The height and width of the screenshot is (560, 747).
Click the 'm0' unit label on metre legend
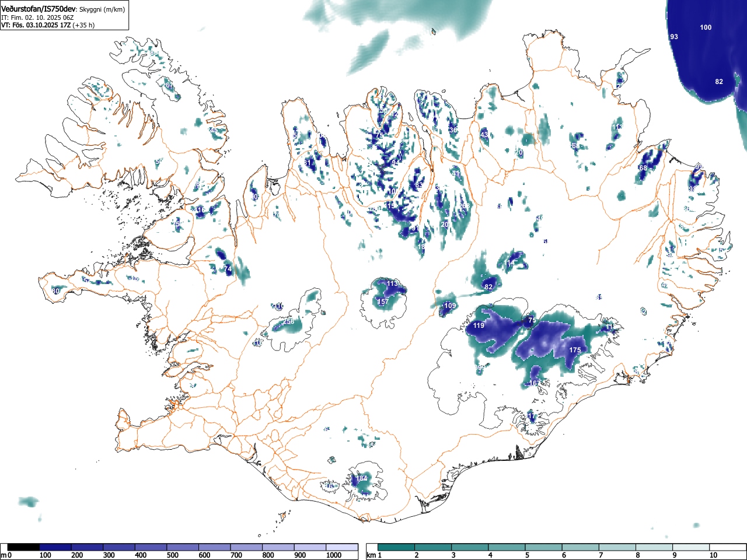point(6,555)
